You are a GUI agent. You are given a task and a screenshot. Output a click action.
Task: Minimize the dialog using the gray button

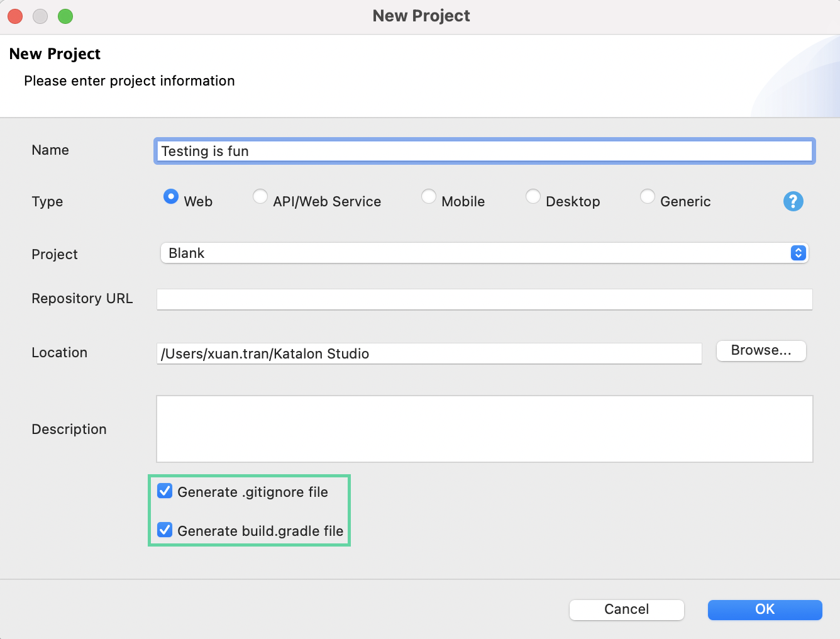tap(40, 16)
